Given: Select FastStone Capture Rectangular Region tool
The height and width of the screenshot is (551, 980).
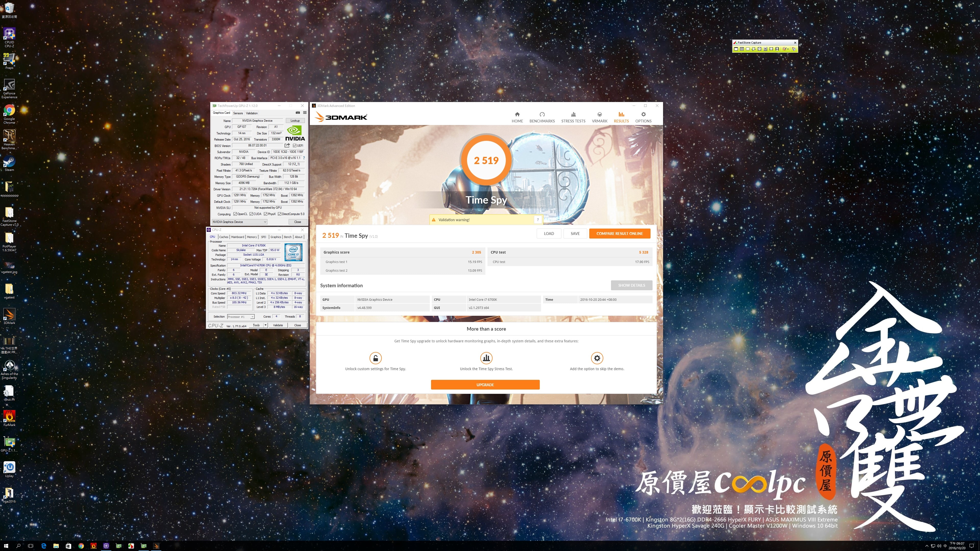Looking at the screenshot, I should [748, 49].
